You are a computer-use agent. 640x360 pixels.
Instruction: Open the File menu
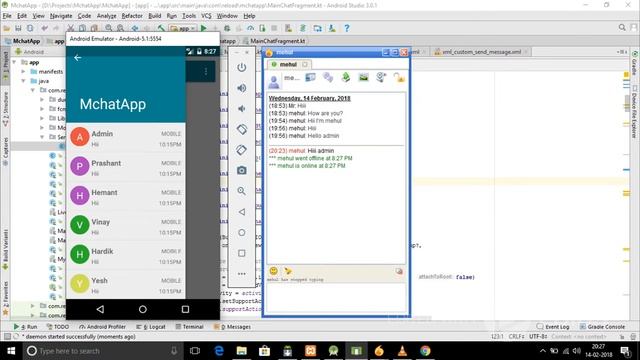point(7,16)
